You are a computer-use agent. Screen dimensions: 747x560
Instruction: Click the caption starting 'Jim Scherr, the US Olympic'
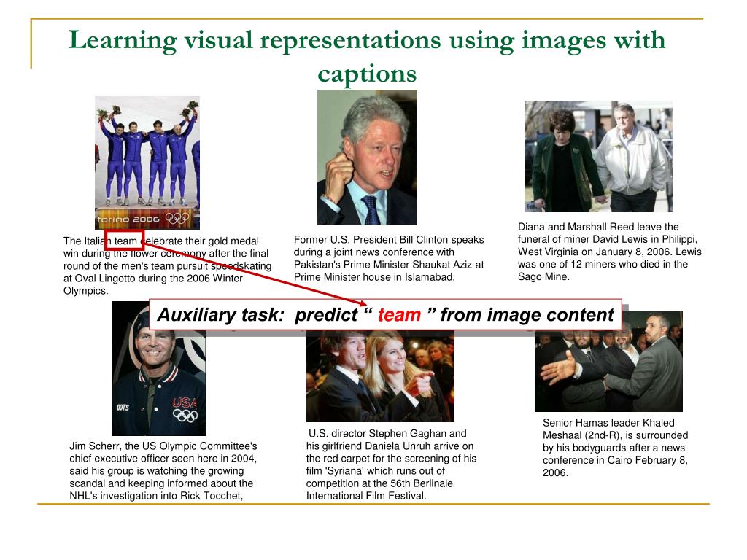click(x=163, y=471)
